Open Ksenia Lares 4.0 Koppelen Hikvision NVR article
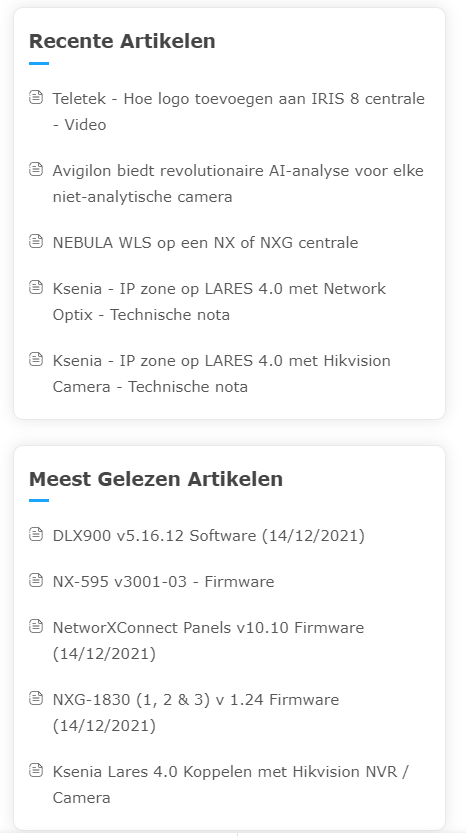The image size is (466, 836). [x=230, y=784]
